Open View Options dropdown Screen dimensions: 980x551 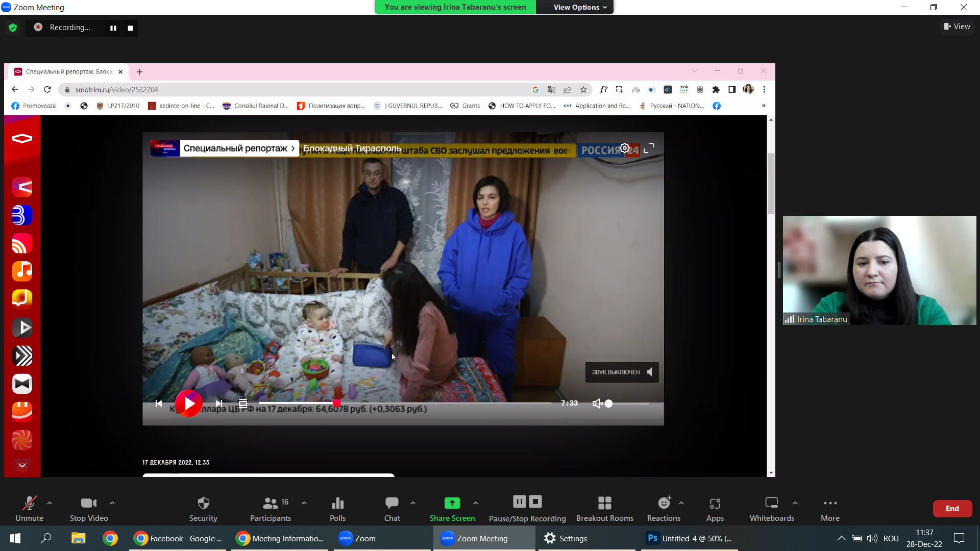coord(580,7)
